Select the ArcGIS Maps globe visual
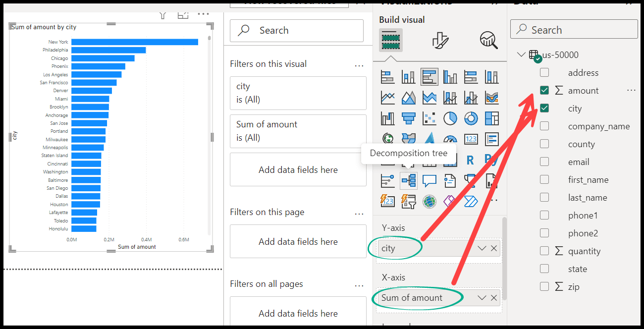644x329 pixels. [429, 201]
